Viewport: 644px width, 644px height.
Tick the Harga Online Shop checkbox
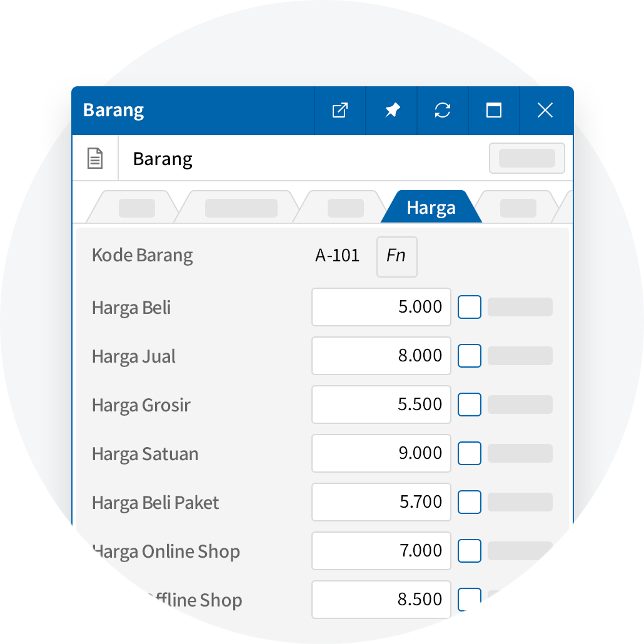pyautogui.click(x=470, y=551)
